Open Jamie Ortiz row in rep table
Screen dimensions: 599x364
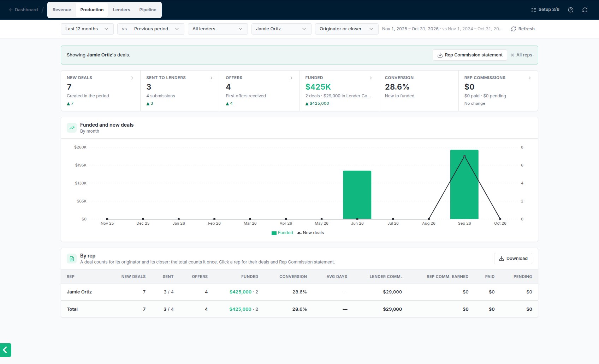pyautogui.click(x=299, y=292)
